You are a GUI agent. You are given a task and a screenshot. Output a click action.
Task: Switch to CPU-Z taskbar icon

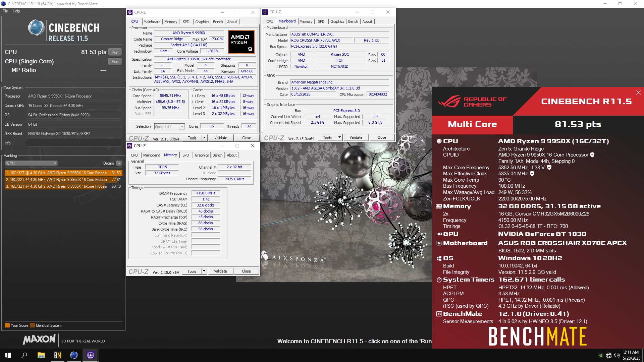click(90, 355)
